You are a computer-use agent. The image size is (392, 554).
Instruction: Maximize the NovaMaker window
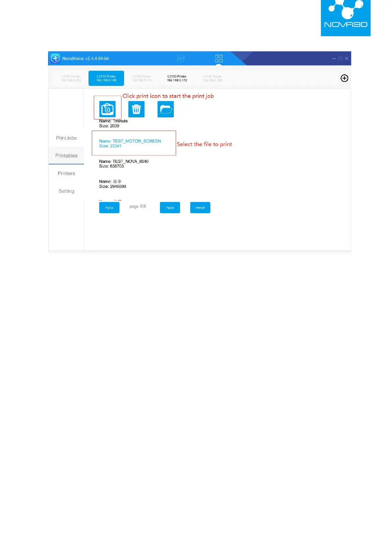point(340,59)
